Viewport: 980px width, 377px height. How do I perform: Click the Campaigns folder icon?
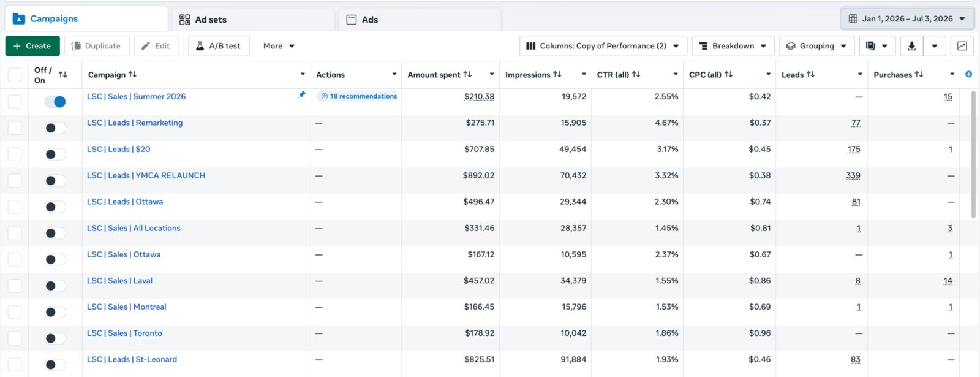(19, 19)
